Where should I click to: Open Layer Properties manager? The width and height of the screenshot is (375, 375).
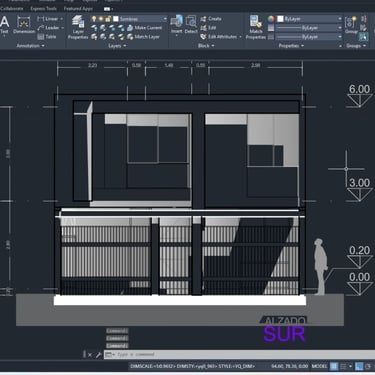point(78,27)
